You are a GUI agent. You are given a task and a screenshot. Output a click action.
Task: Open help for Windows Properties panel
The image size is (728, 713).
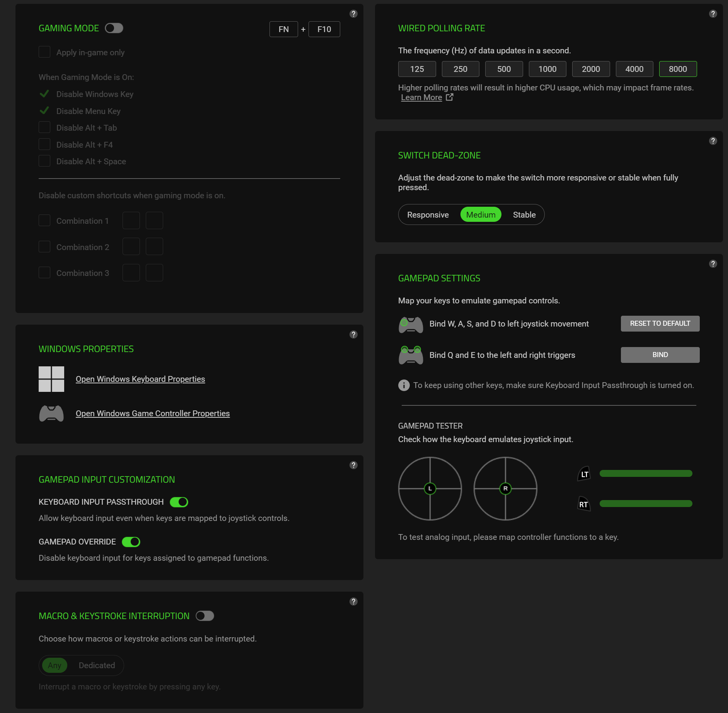[x=353, y=335]
